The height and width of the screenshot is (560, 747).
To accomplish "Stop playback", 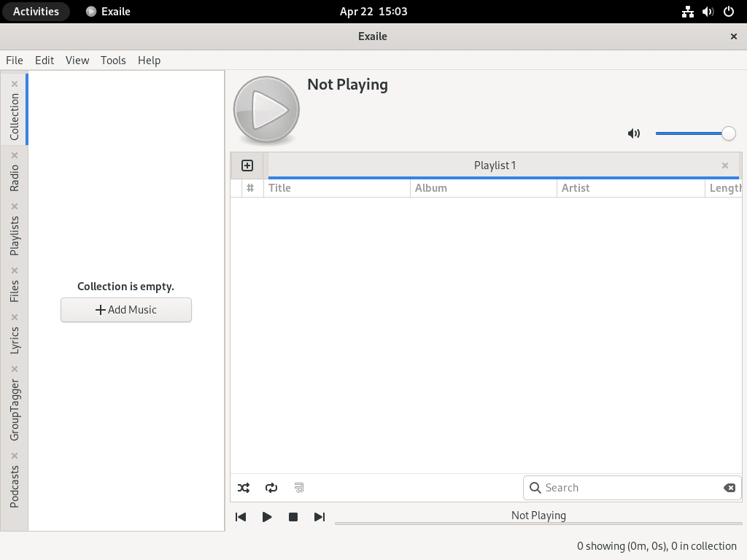I will click(293, 517).
